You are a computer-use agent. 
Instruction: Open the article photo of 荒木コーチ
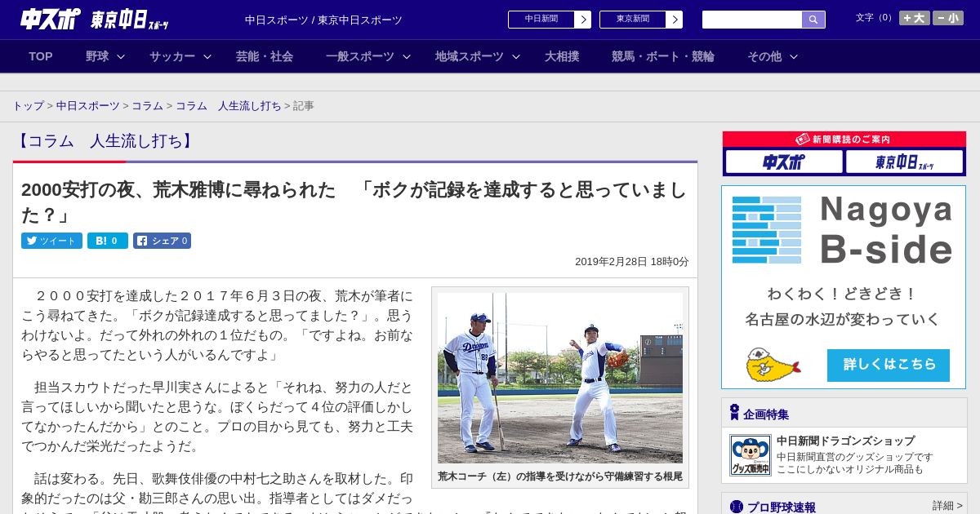coord(560,378)
